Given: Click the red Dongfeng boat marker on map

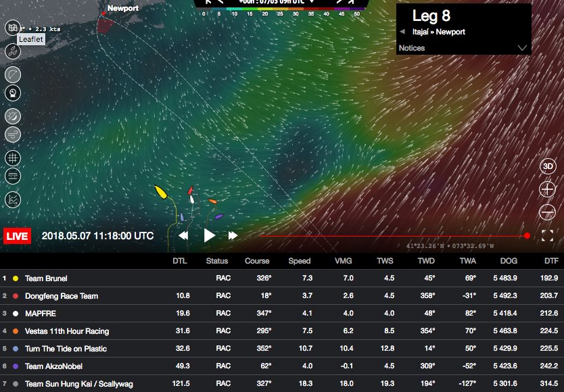Looking at the screenshot, I should pyautogui.click(x=190, y=190).
